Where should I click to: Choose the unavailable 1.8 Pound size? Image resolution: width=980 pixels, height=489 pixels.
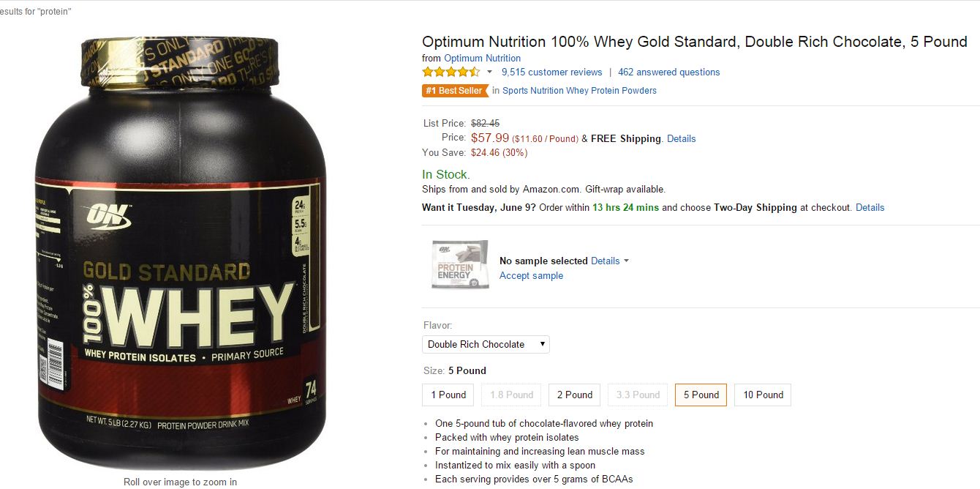click(511, 395)
